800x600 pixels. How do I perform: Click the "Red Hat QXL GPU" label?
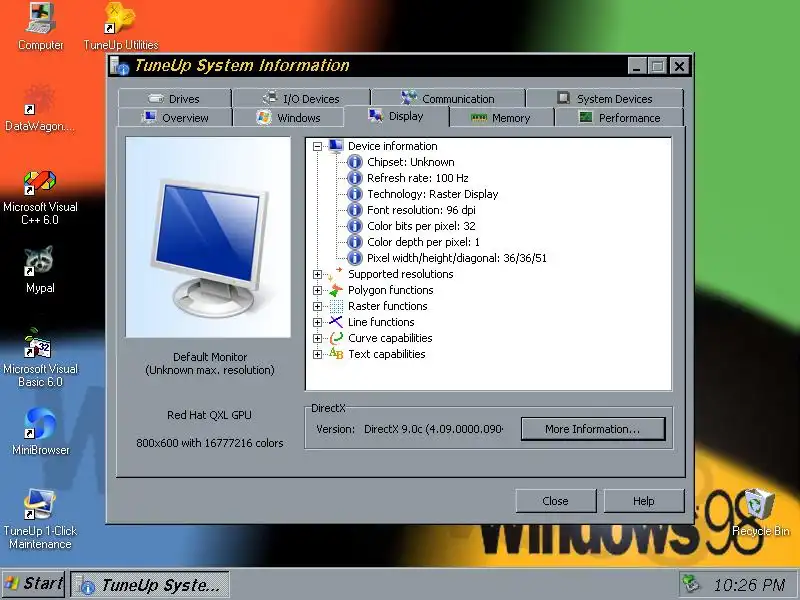209,415
